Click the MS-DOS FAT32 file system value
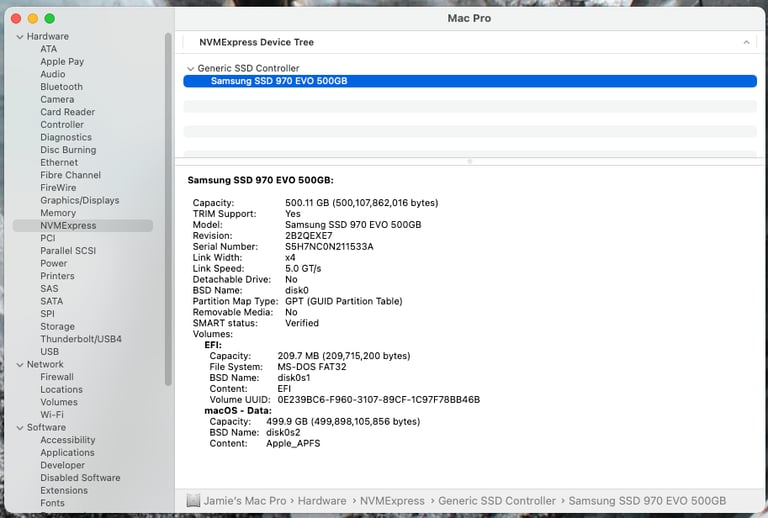768x518 pixels. [x=312, y=367]
